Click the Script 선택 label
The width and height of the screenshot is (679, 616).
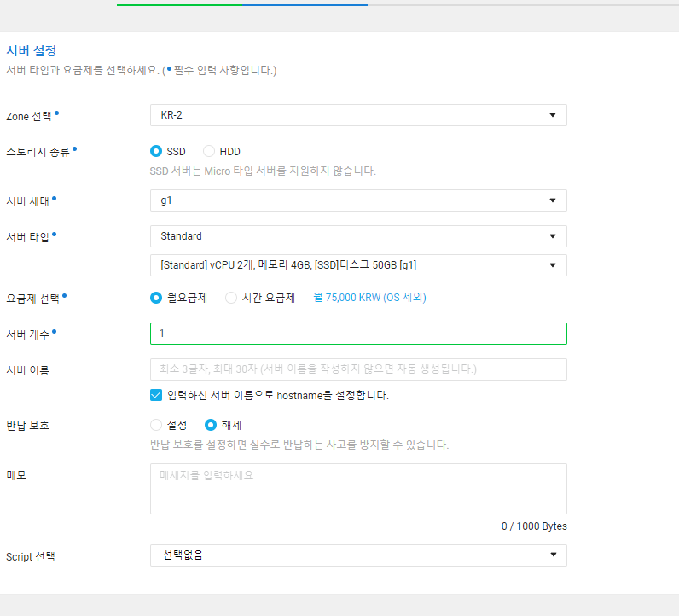click(31, 556)
